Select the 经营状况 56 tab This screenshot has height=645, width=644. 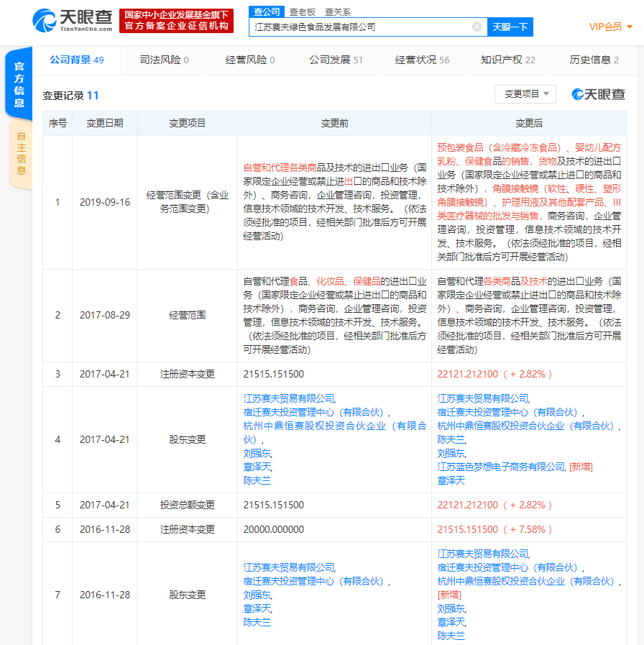(422, 60)
